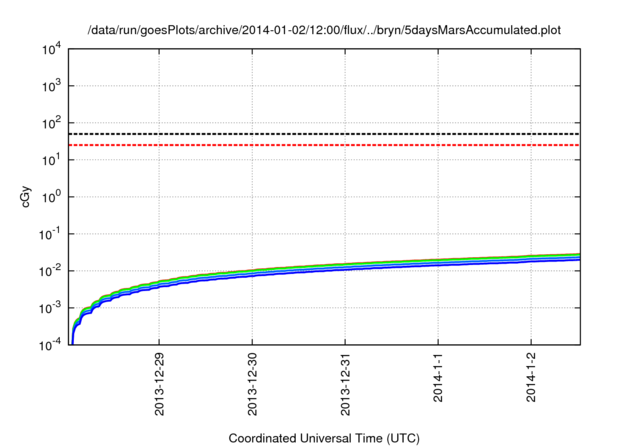Click the plot title file path text
The image size is (640, 448).
pyautogui.click(x=324, y=30)
